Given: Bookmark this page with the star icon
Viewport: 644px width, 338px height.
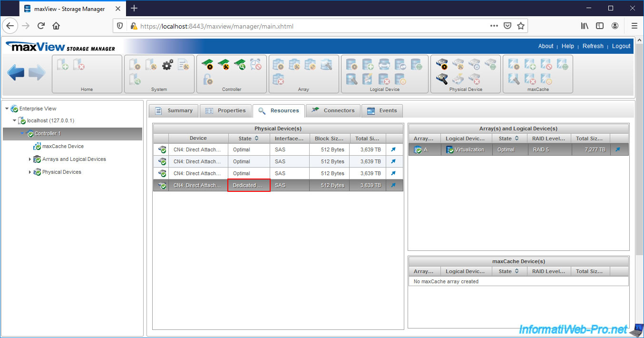Looking at the screenshot, I should tap(521, 26).
